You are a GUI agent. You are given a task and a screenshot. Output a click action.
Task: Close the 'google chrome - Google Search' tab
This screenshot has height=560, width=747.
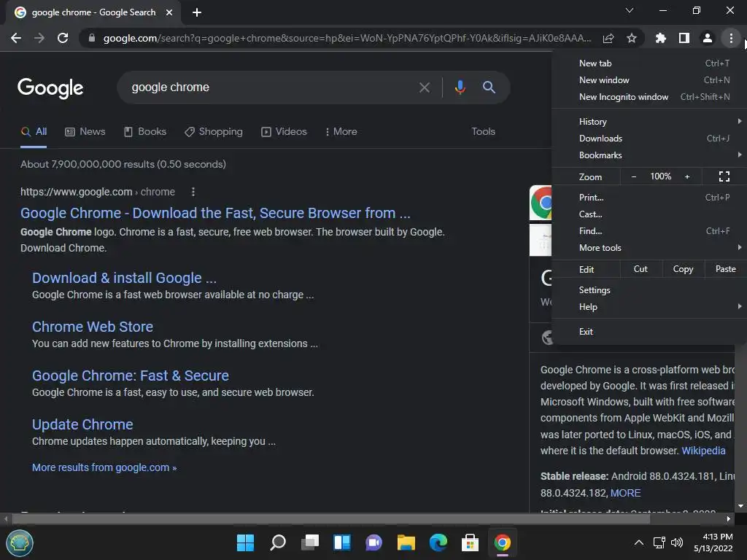pyautogui.click(x=169, y=12)
